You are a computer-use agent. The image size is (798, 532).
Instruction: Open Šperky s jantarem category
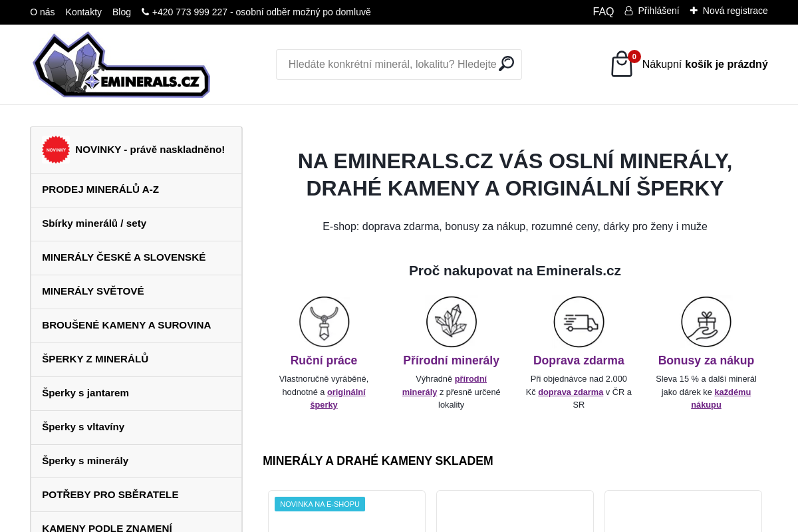pos(136,394)
